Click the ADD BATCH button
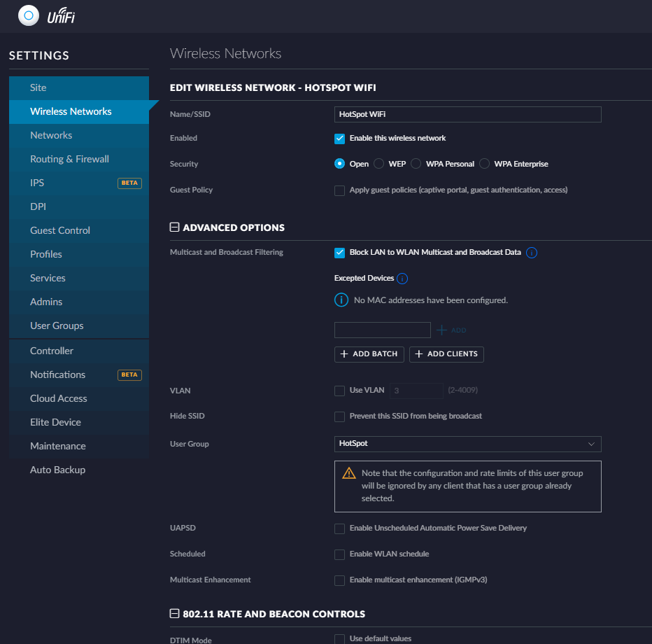This screenshot has height=644, width=652. [369, 354]
